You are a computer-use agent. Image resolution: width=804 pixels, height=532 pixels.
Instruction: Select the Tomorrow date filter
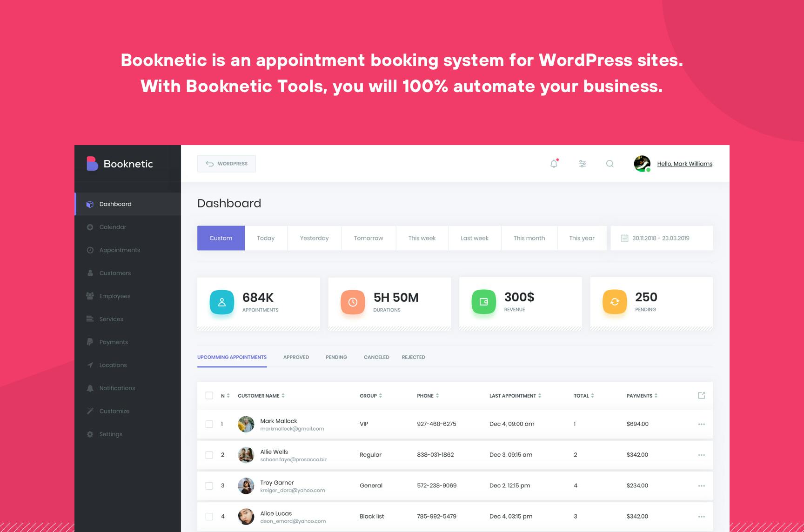pyautogui.click(x=368, y=238)
